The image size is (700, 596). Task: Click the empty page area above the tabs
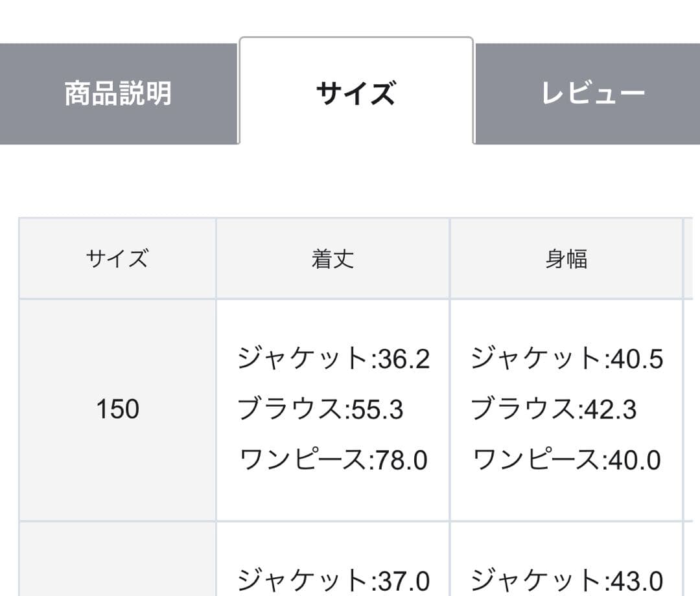[350, 18]
